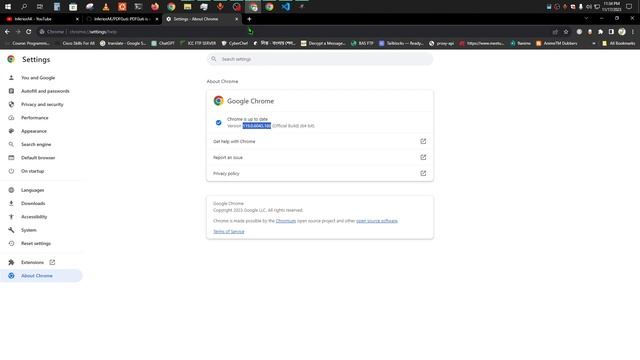
Task: Open the Chrome profile avatar
Action: [x=622, y=31]
